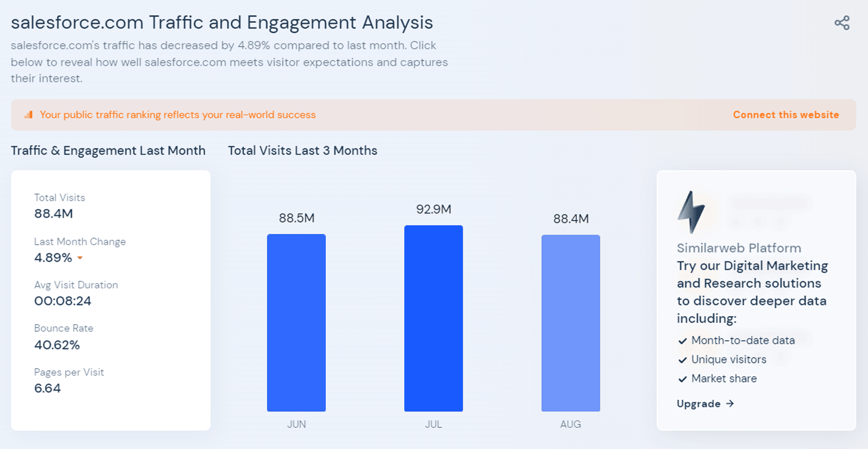Viewport: 868px width, 449px height.
Task: Click the Unique visitors text
Action: pyautogui.click(x=729, y=359)
